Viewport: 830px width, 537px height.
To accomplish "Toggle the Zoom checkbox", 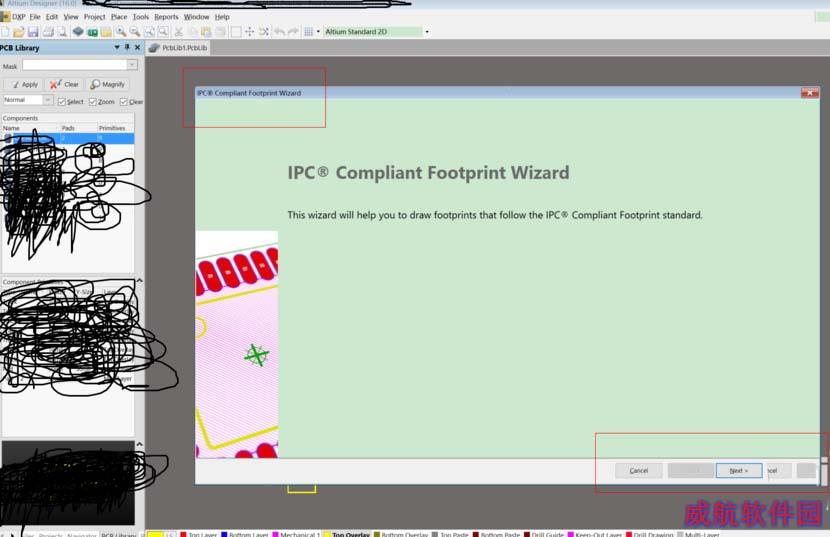I will click(x=93, y=101).
